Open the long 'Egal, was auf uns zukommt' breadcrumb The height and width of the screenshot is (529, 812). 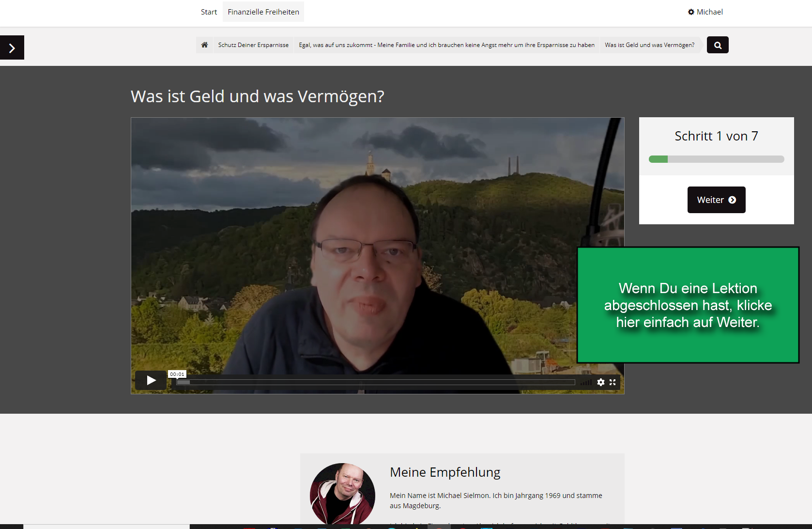446,45
